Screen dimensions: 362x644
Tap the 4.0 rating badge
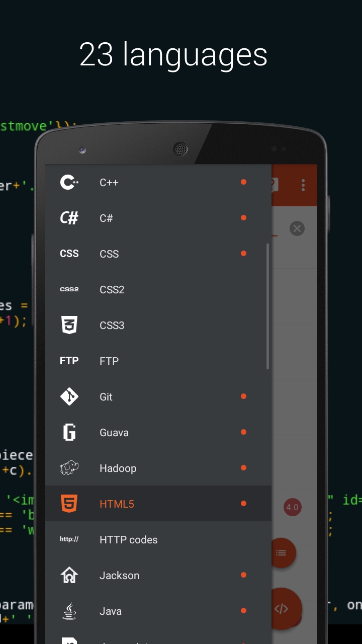[x=292, y=507]
